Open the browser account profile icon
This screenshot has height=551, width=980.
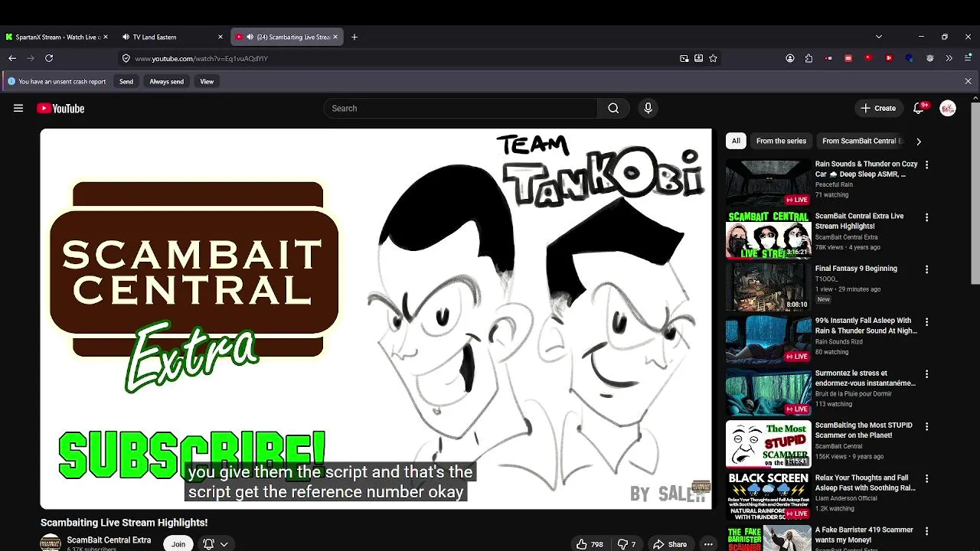(x=790, y=58)
